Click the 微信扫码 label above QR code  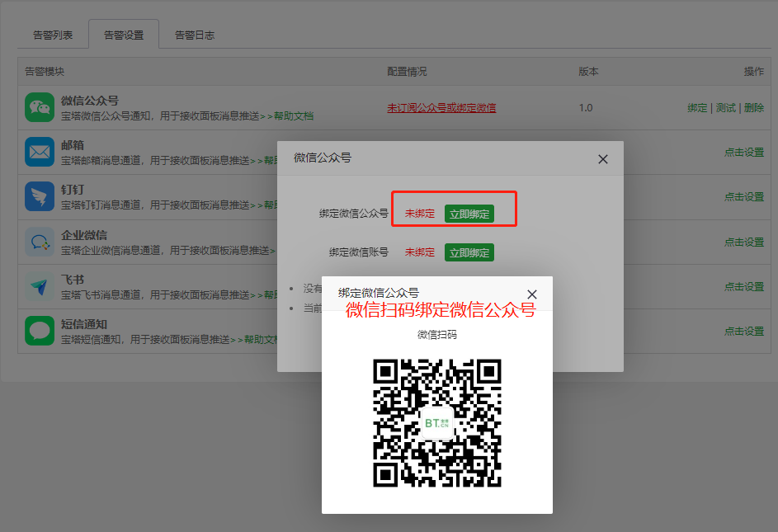(437, 335)
